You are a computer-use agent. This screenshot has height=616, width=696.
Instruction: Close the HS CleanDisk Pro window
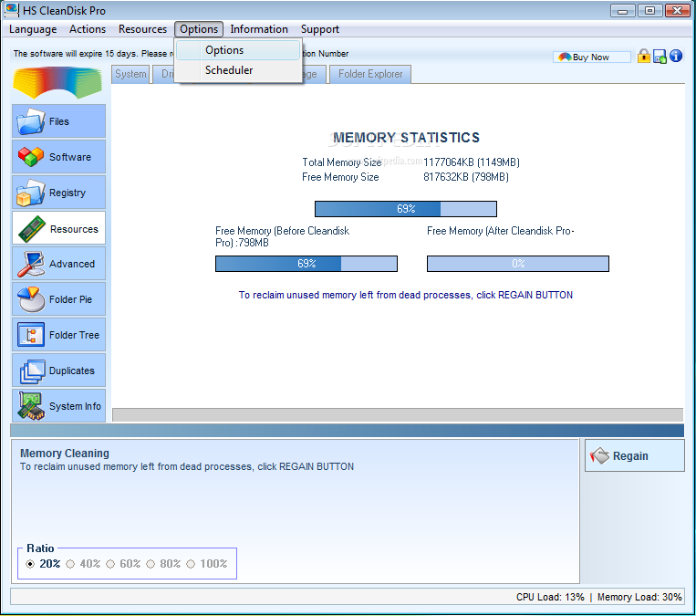678,10
